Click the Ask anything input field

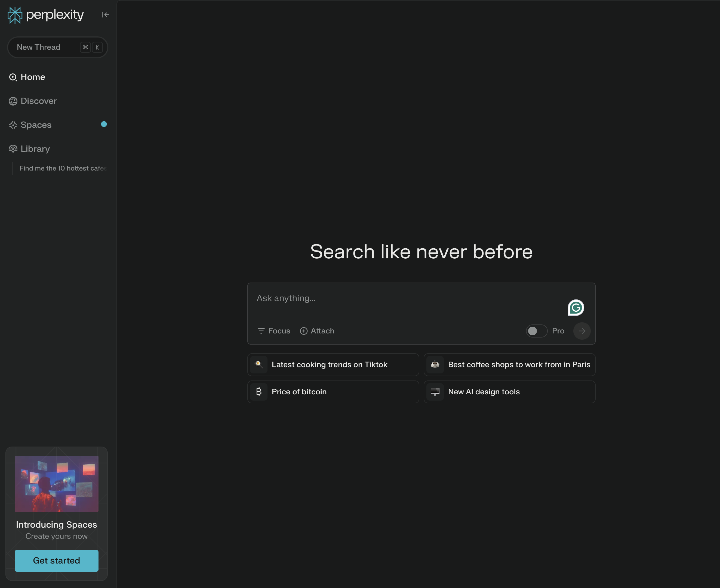pyautogui.click(x=407, y=298)
